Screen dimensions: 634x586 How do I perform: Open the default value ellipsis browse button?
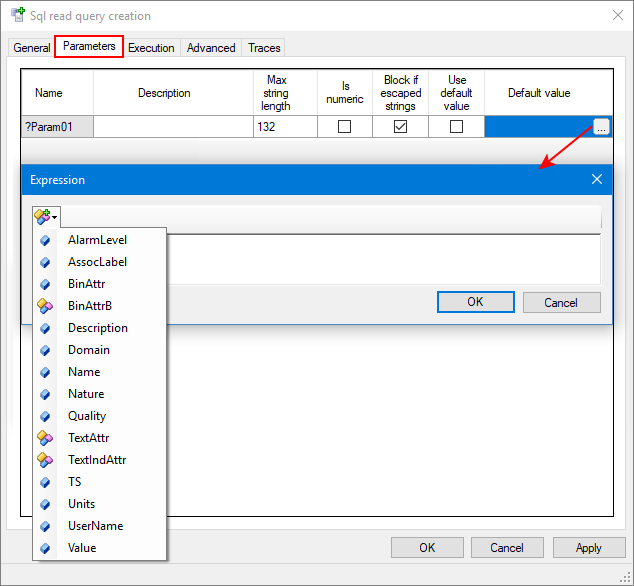tap(600, 127)
